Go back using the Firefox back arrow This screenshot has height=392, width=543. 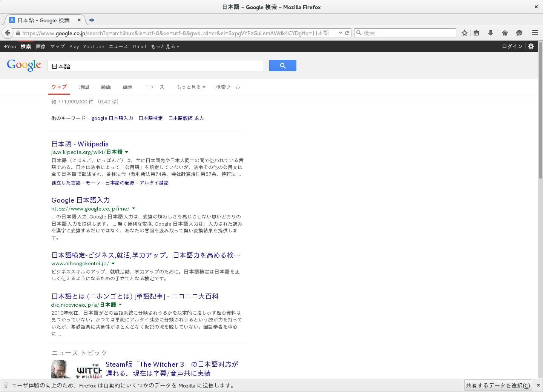click(8, 33)
